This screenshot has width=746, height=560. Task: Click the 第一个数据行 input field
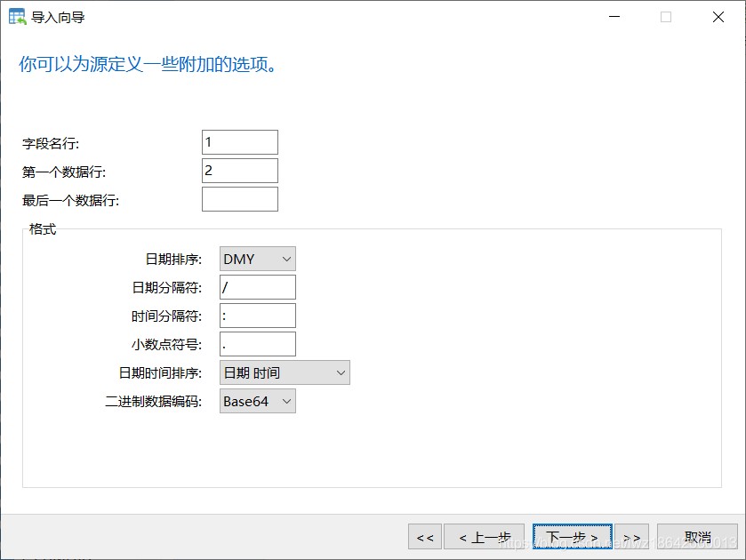click(240, 171)
